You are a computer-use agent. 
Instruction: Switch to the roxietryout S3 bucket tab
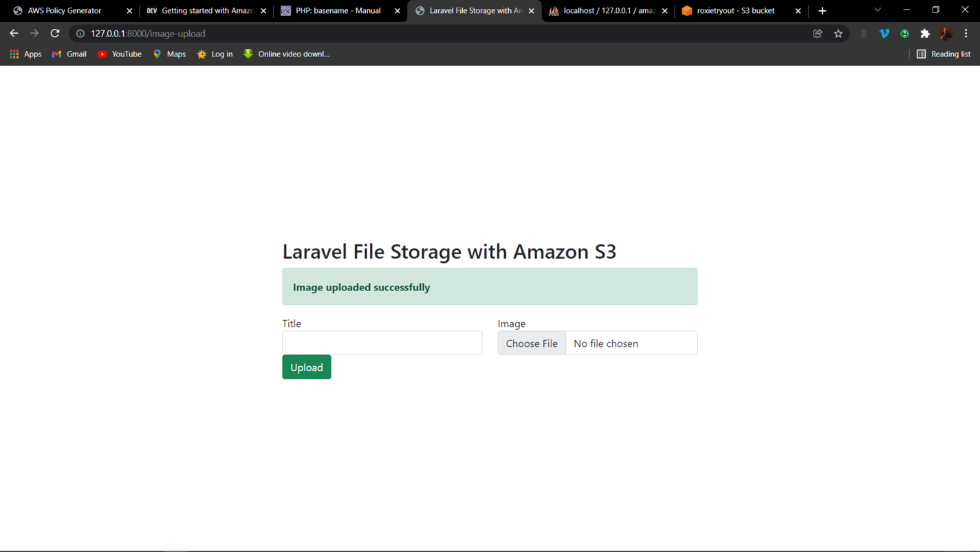pyautogui.click(x=735, y=11)
